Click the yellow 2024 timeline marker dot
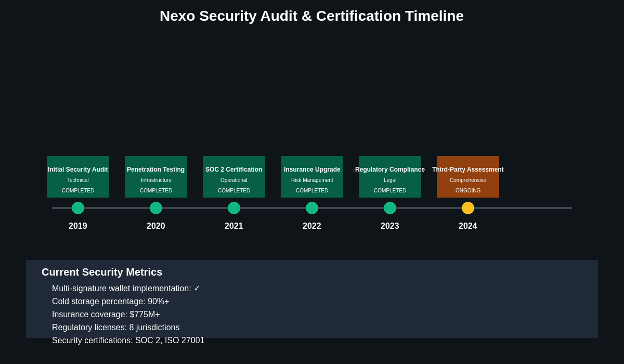This screenshot has width=624, height=364. pyautogui.click(x=468, y=208)
